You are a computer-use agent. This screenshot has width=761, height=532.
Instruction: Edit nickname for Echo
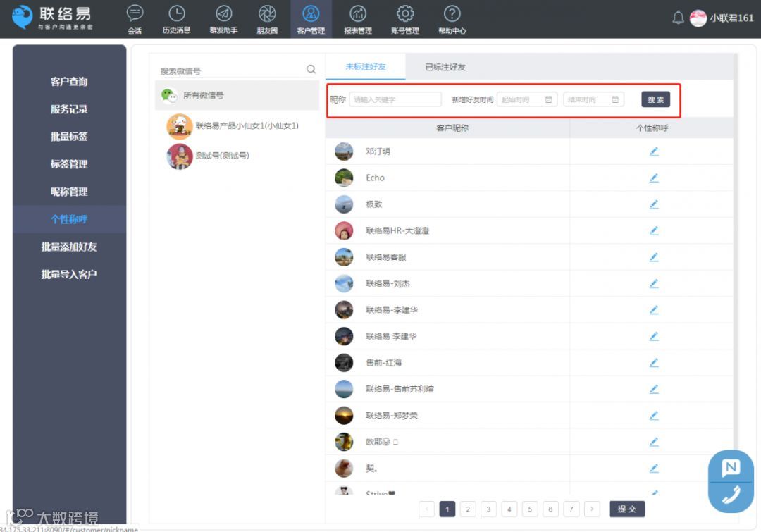654,178
